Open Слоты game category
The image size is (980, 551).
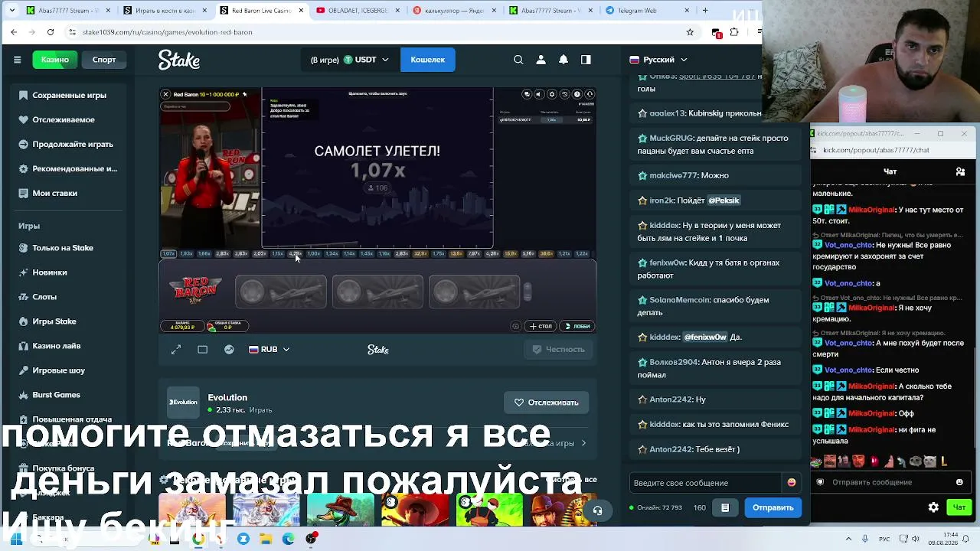tap(44, 297)
